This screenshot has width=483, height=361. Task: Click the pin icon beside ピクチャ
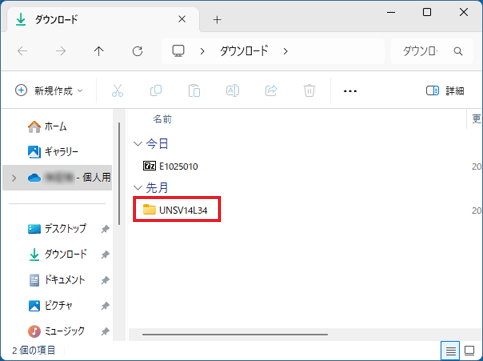click(x=105, y=306)
